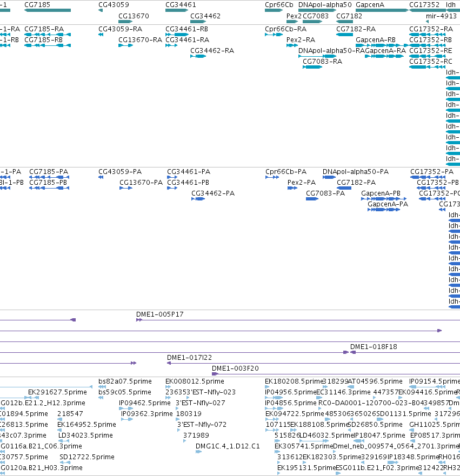Screen dimensions: 460x476
Task: Click protein CG7185-PA
Action: click(x=49, y=172)
